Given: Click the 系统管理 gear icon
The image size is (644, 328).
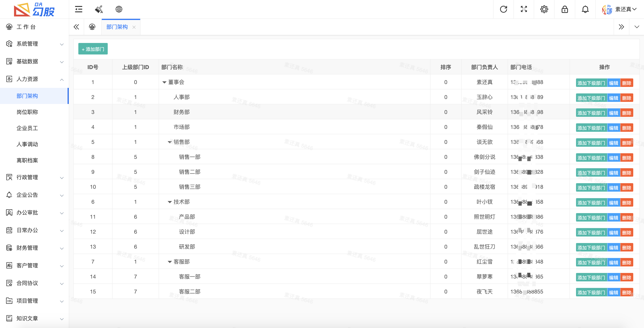Looking at the screenshot, I should 9,44.
